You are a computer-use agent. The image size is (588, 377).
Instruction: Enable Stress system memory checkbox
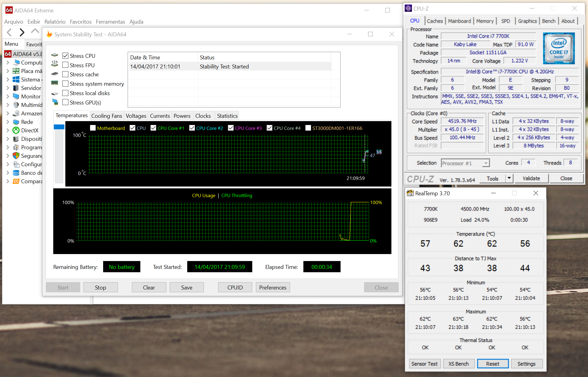[65, 84]
